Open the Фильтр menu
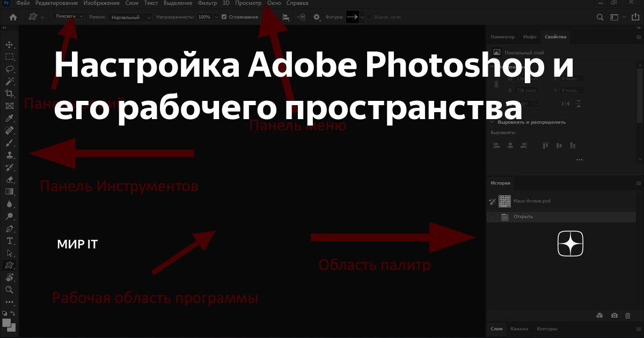Image resolution: width=644 pixels, height=338 pixels. coord(207,3)
